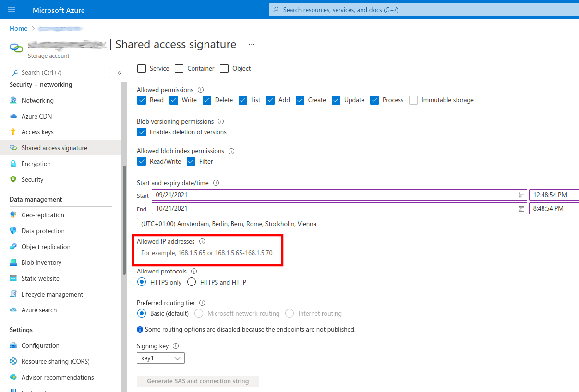Select Azure CDN in the sidebar

click(x=36, y=116)
